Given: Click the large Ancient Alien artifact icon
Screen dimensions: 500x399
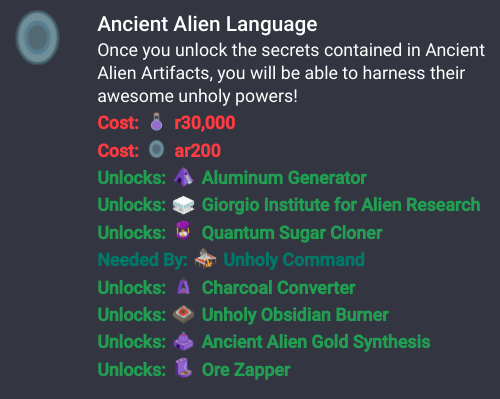Looking at the screenshot, I should coord(37,37).
